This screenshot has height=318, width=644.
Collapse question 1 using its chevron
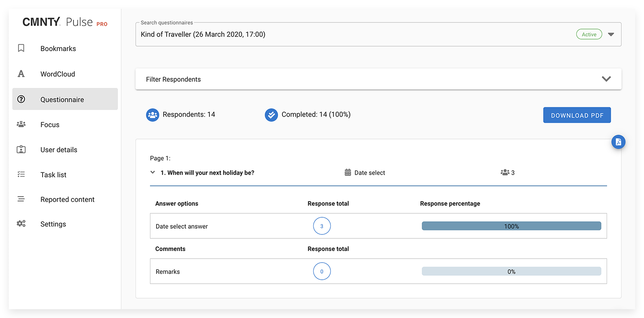point(153,172)
